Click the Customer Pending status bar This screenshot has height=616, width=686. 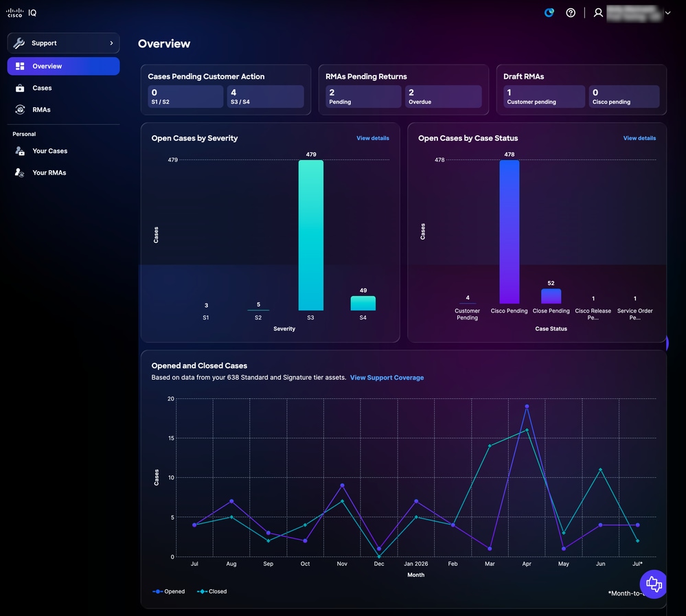coord(468,303)
